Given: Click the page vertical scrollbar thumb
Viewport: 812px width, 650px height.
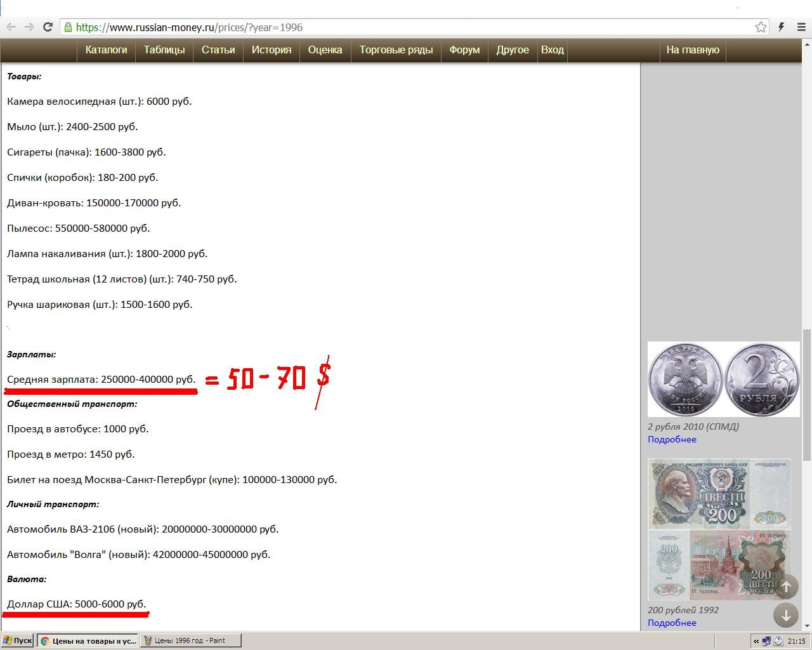Looking at the screenshot, I should pos(806,395).
